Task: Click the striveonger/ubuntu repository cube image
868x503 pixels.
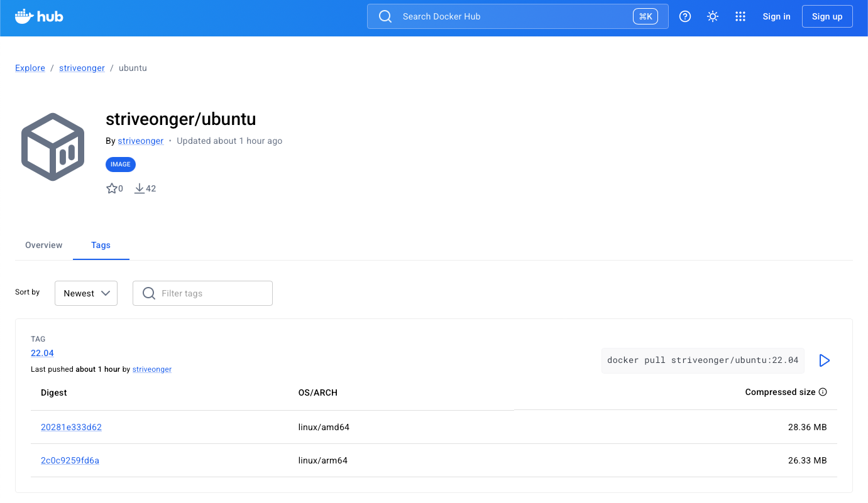Action: [53, 147]
